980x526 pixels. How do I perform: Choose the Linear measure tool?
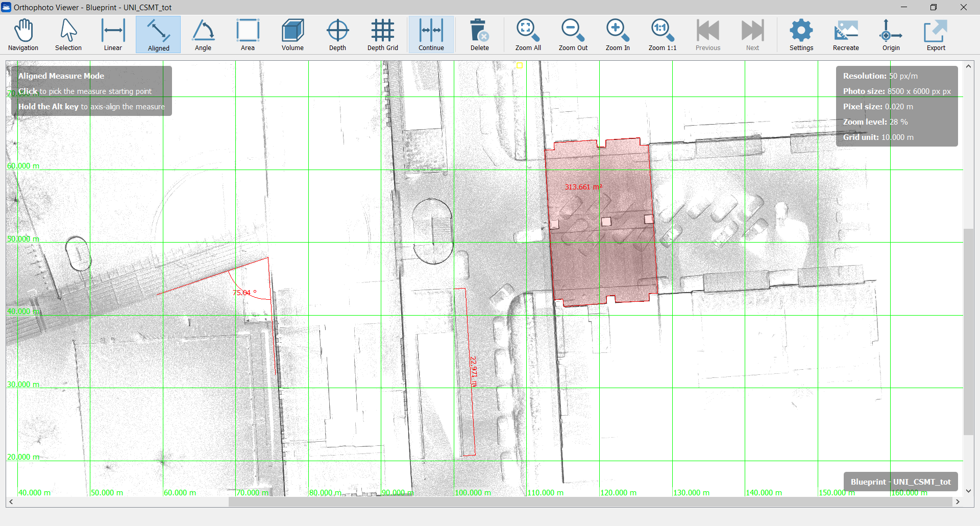(113, 35)
